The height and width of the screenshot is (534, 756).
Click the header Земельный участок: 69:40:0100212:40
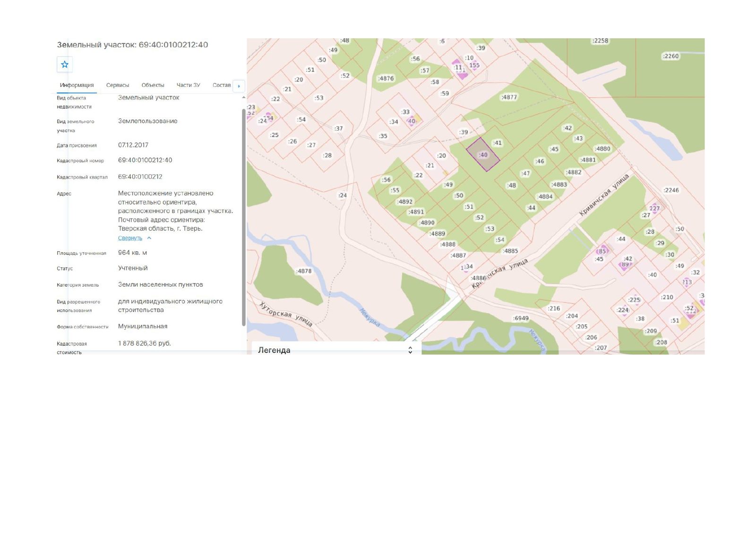(132, 45)
